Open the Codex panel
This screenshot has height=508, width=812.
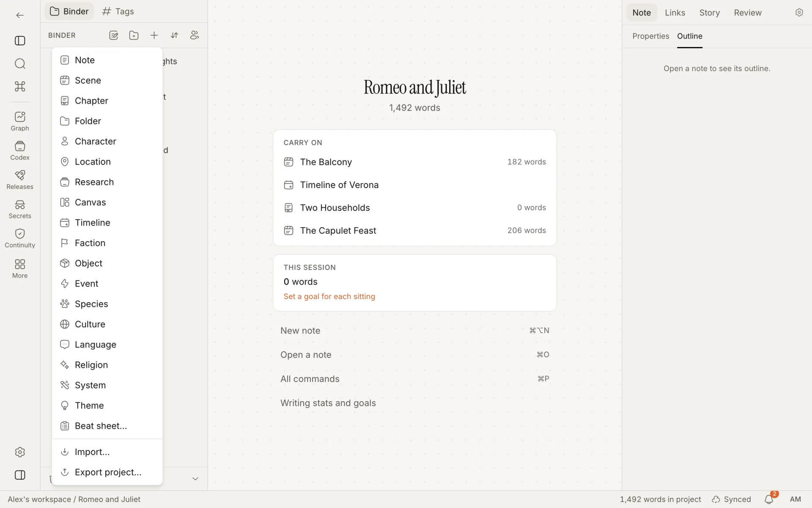coord(20,151)
